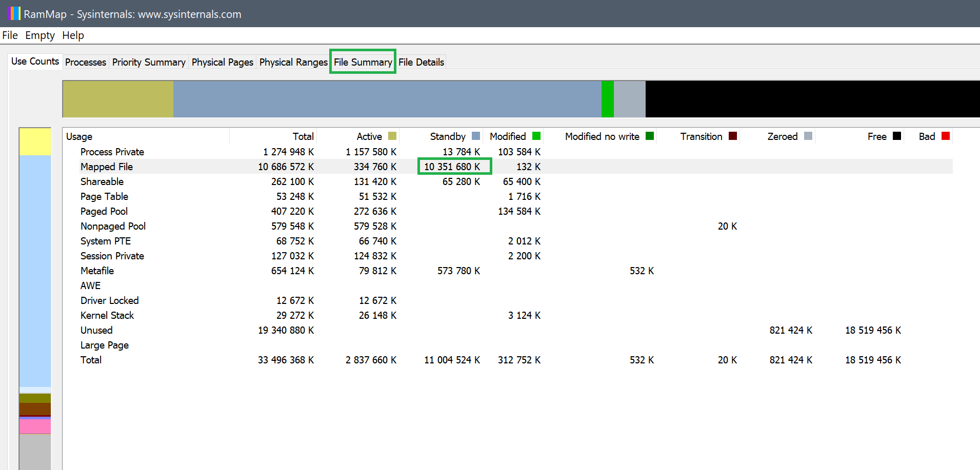
Task: Click the Free column header
Action: 859,136
